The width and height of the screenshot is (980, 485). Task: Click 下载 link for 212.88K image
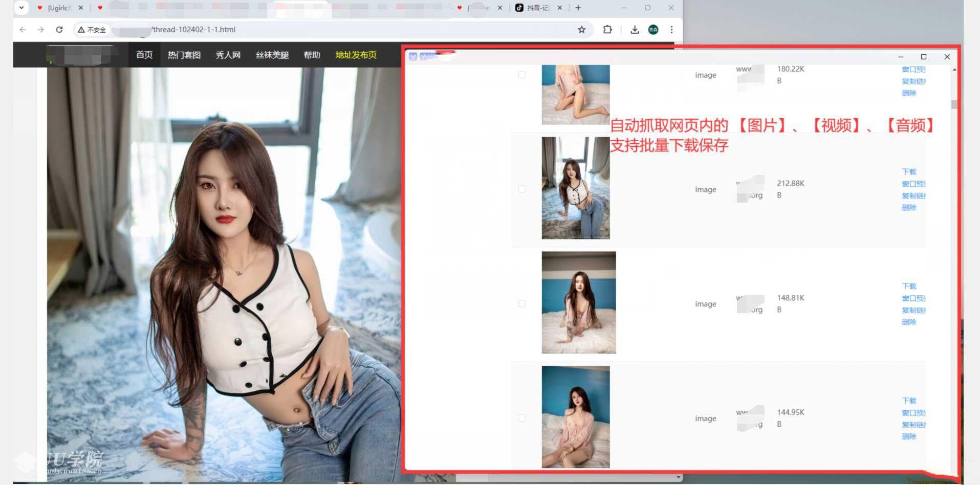[909, 172]
